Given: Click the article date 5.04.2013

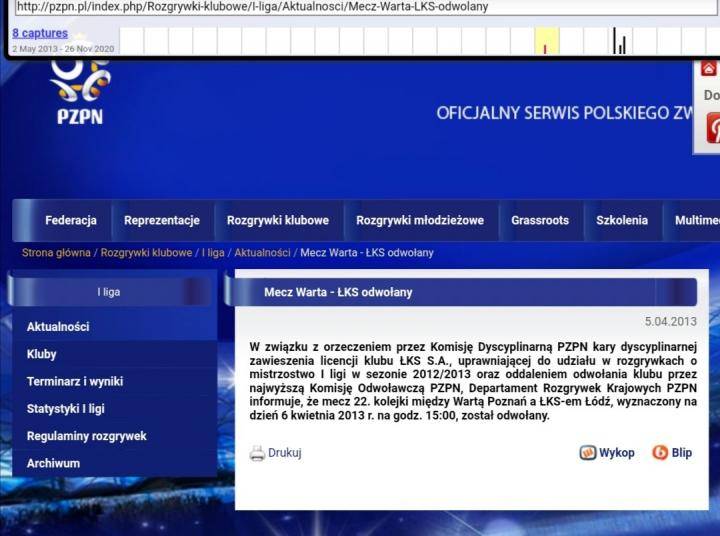Looking at the screenshot, I should [x=670, y=322].
